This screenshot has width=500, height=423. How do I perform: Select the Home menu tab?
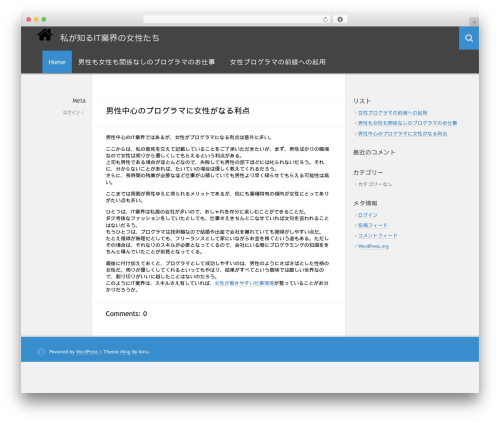(57, 62)
